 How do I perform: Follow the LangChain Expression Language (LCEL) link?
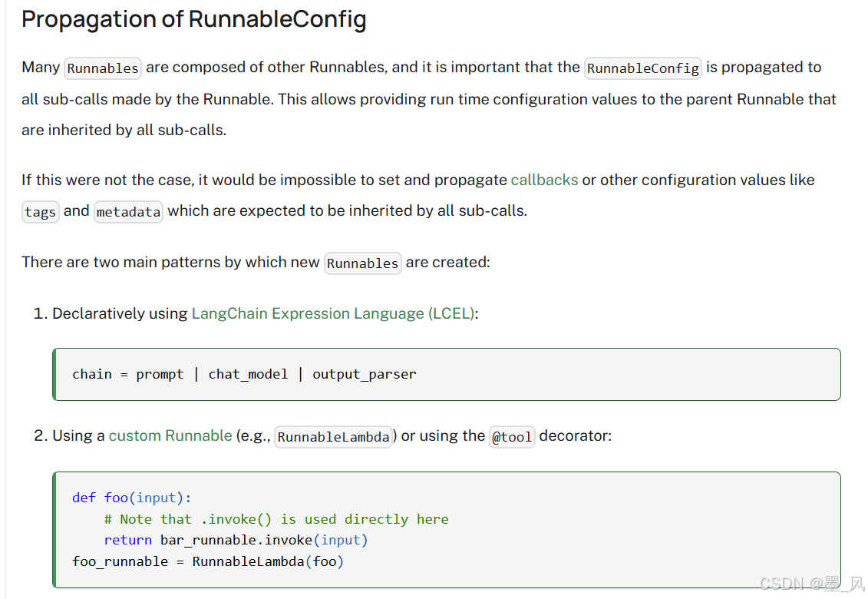(x=333, y=313)
